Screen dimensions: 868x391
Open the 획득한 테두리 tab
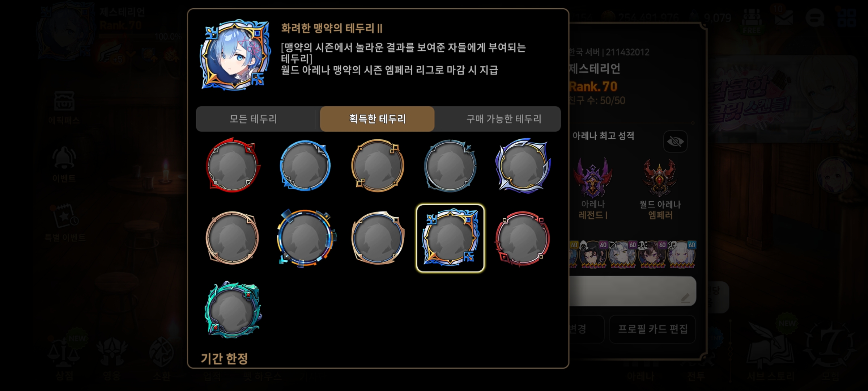click(x=377, y=119)
